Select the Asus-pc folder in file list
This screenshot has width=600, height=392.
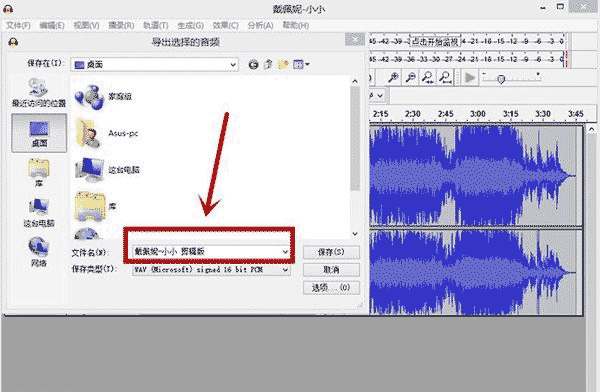point(106,133)
